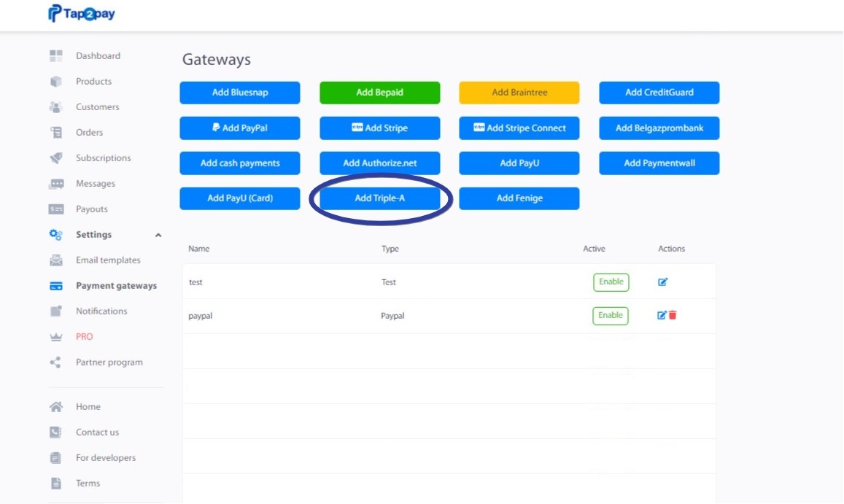Image resolution: width=844 pixels, height=504 pixels.
Task: Click the Contact us phone icon
Action: pyautogui.click(x=55, y=432)
